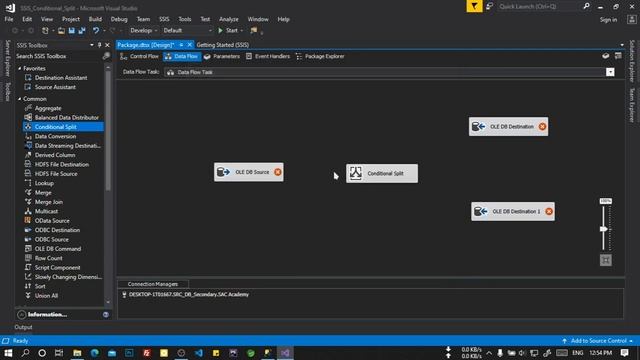The width and height of the screenshot is (640, 360).
Task: Select the Conditional Split component on canvas
Action: click(x=382, y=173)
